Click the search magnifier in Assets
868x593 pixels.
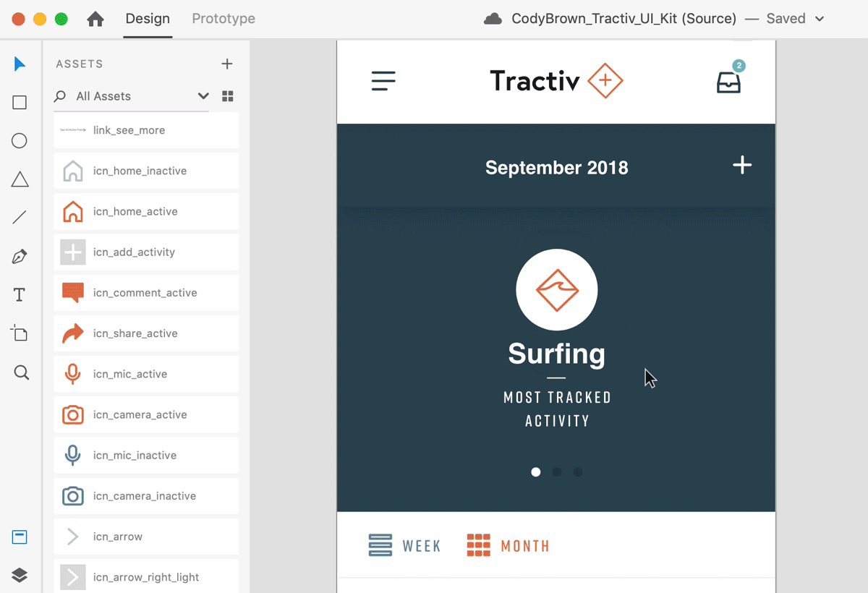(60, 96)
